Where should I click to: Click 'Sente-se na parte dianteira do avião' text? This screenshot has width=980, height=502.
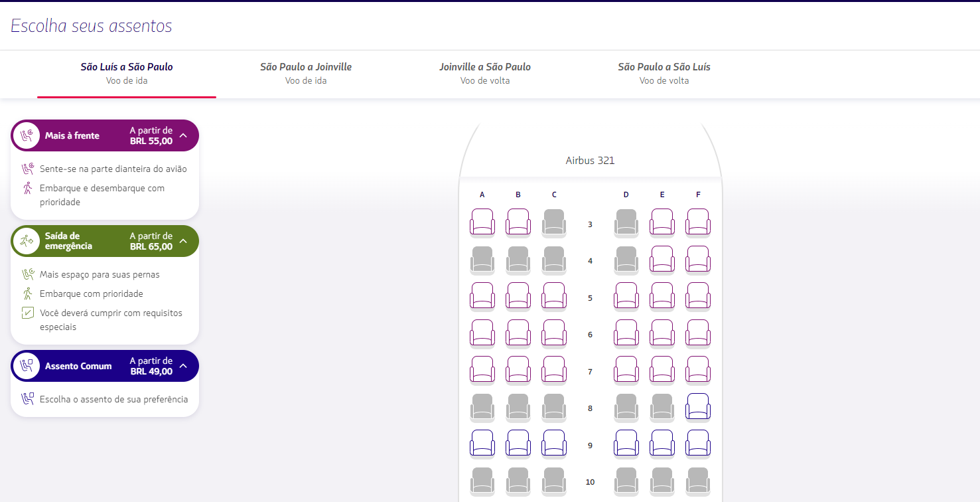coord(113,169)
